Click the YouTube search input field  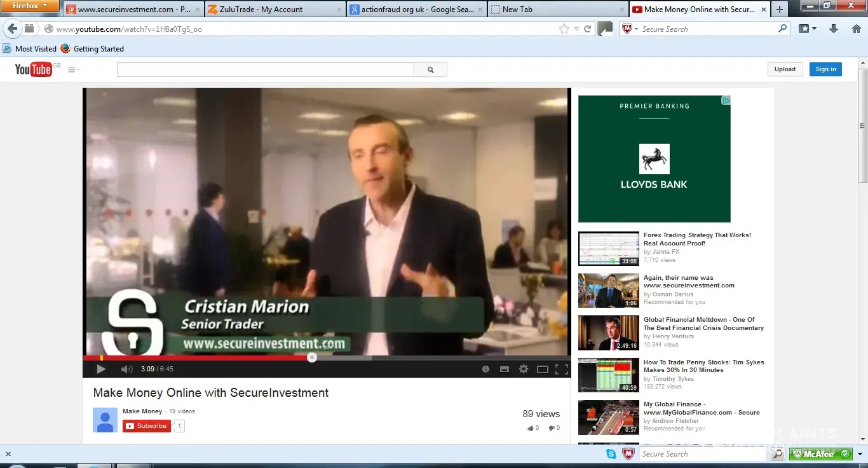click(x=266, y=70)
